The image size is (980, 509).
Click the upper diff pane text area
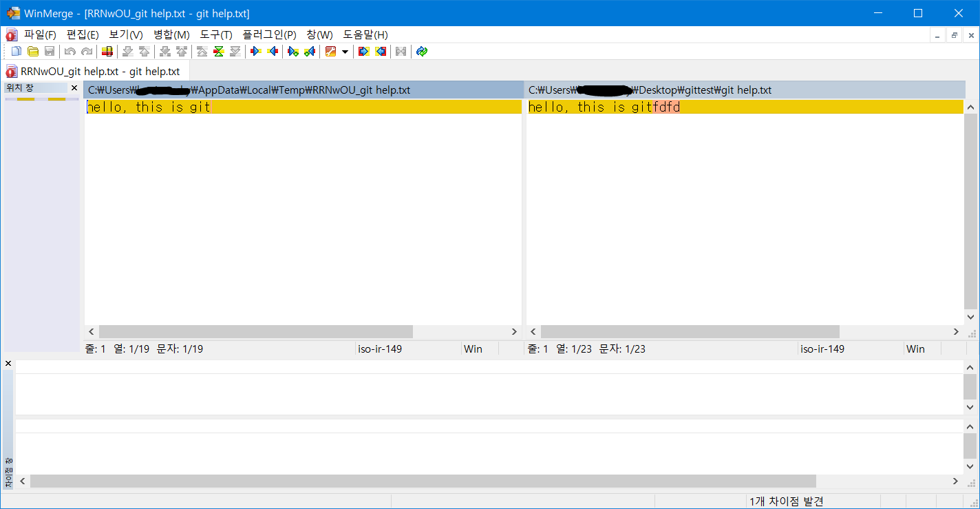[489, 387]
